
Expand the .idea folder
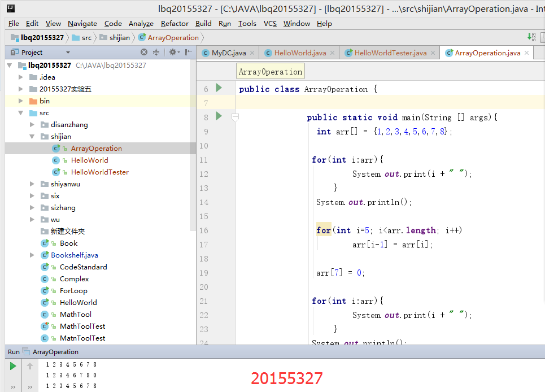(20, 77)
